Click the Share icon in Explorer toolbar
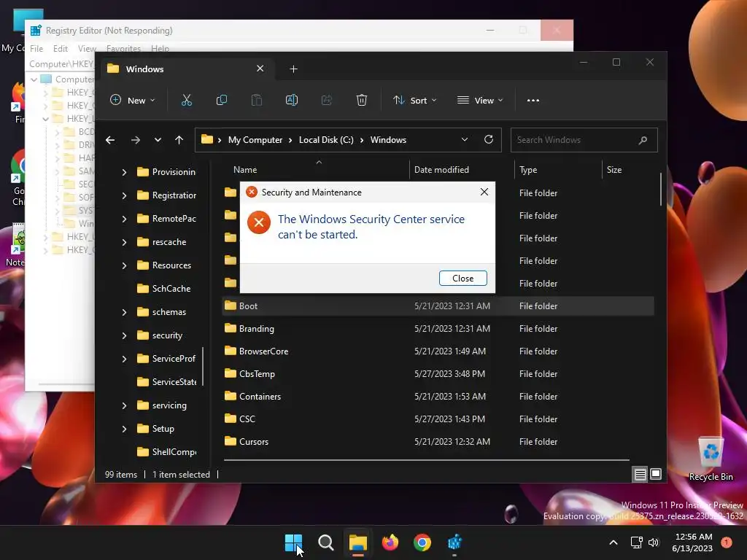The image size is (747, 560). [x=327, y=101]
